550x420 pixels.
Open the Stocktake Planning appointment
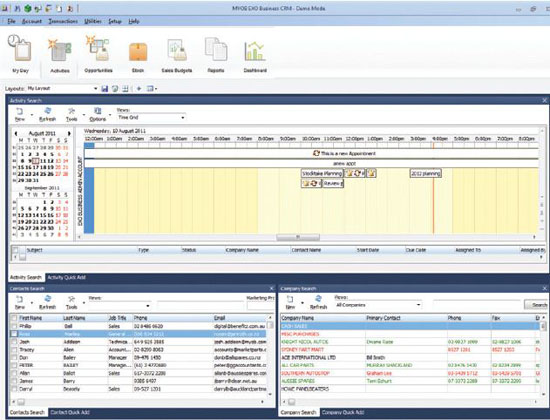[322, 173]
